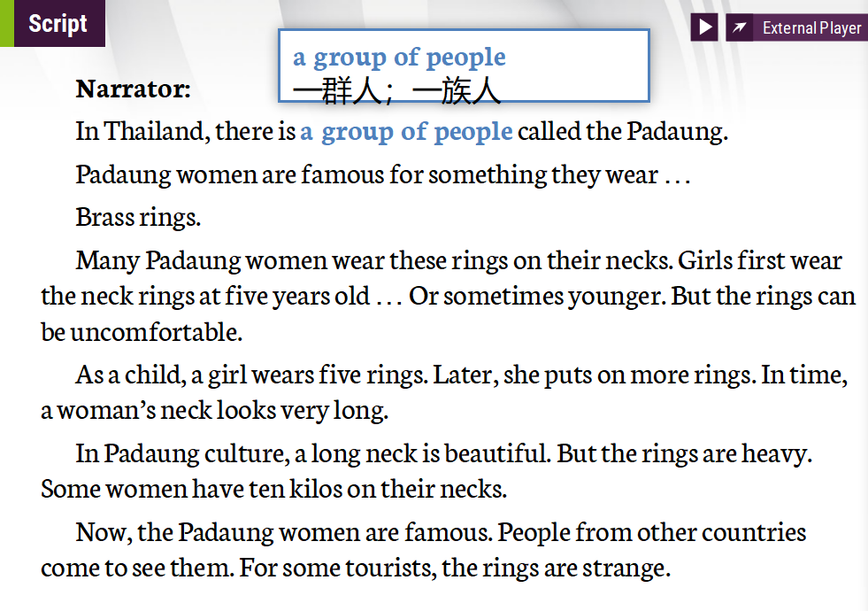Click the Narrator label

point(133,89)
